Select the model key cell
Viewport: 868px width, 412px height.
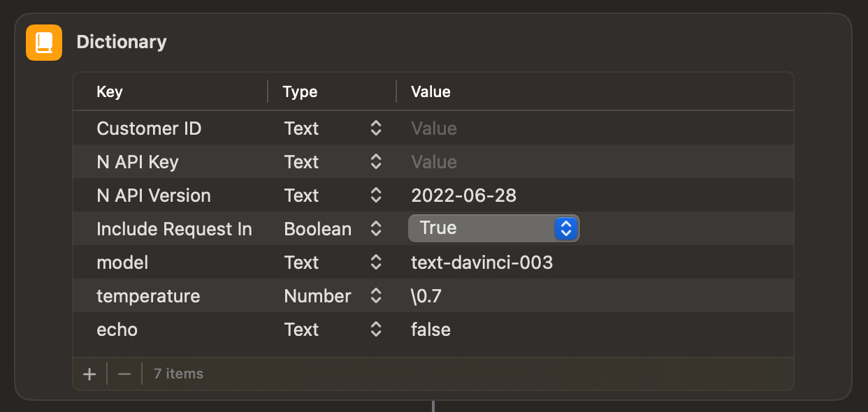122,263
